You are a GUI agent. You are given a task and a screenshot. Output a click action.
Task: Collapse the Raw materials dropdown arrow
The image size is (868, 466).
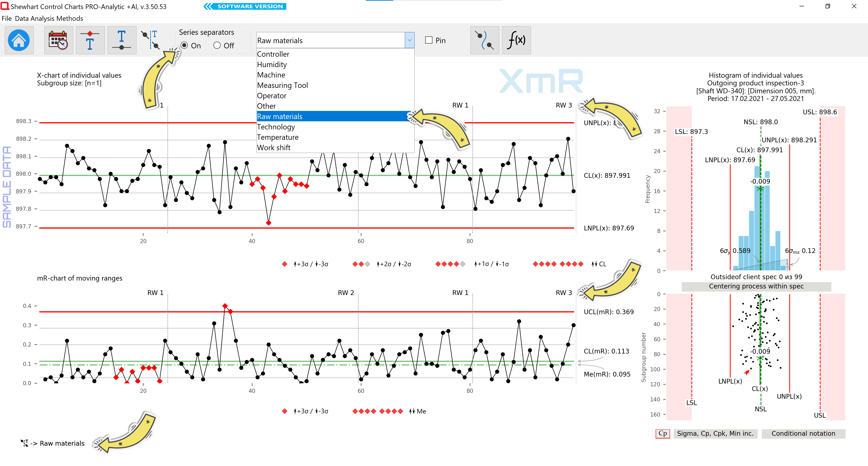[409, 40]
